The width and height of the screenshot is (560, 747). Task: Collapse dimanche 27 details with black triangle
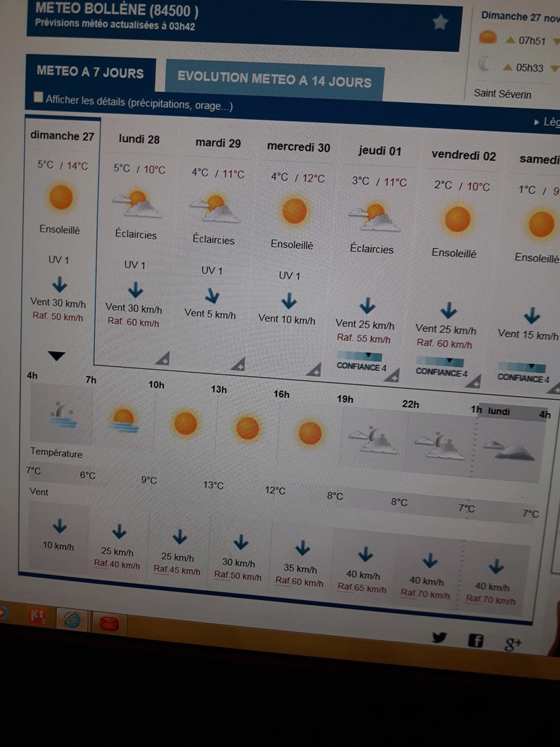[x=56, y=356]
